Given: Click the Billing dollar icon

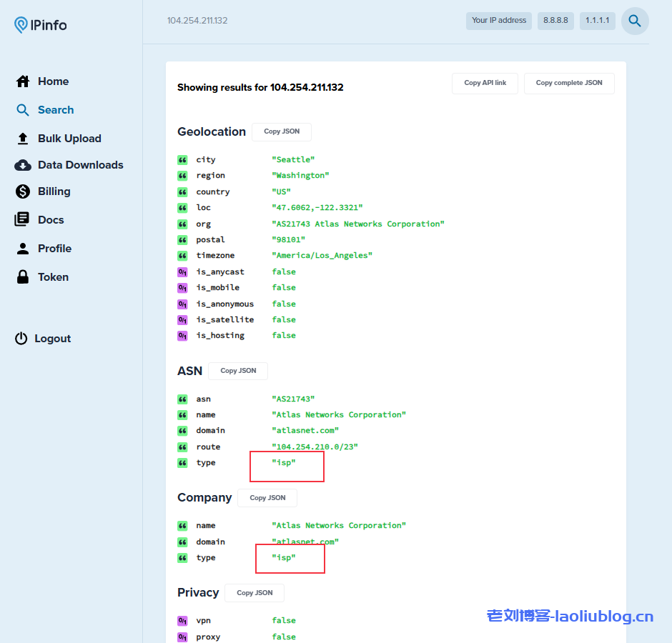Looking at the screenshot, I should pyautogui.click(x=23, y=191).
